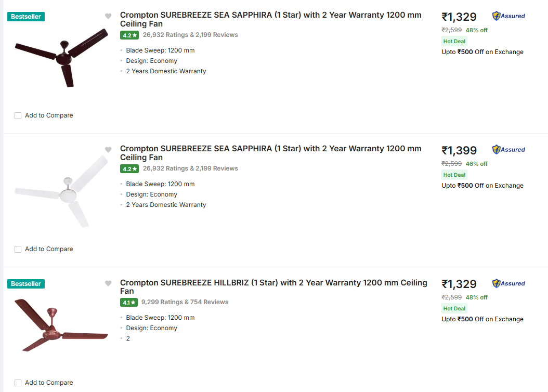The image size is (548, 392).
Task: Enable Add to Compare for Hillbriz fan
Action: pyautogui.click(x=18, y=383)
